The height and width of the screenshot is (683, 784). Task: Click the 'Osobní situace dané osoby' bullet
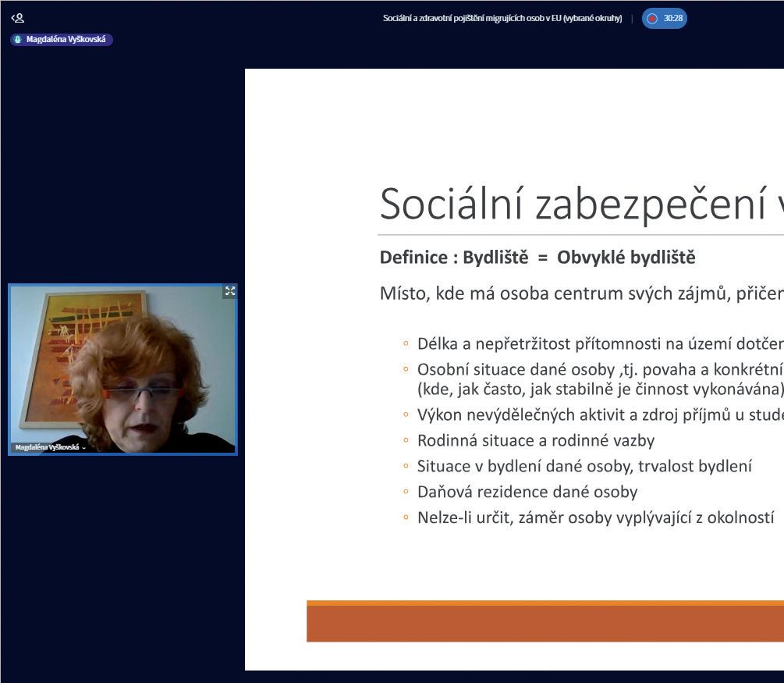tap(601, 379)
